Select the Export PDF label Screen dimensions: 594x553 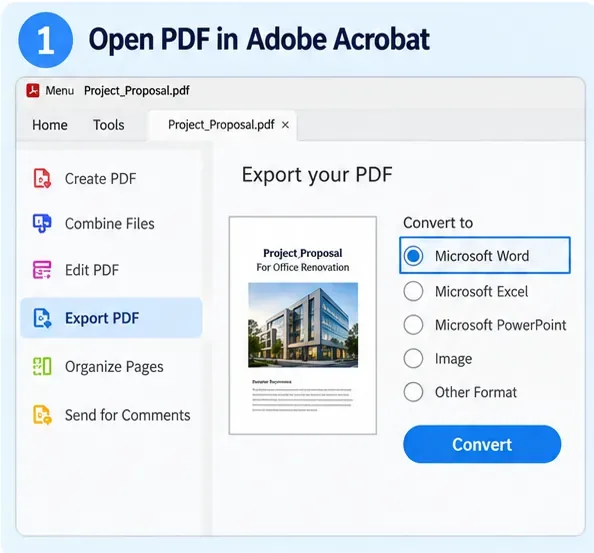[x=102, y=318]
